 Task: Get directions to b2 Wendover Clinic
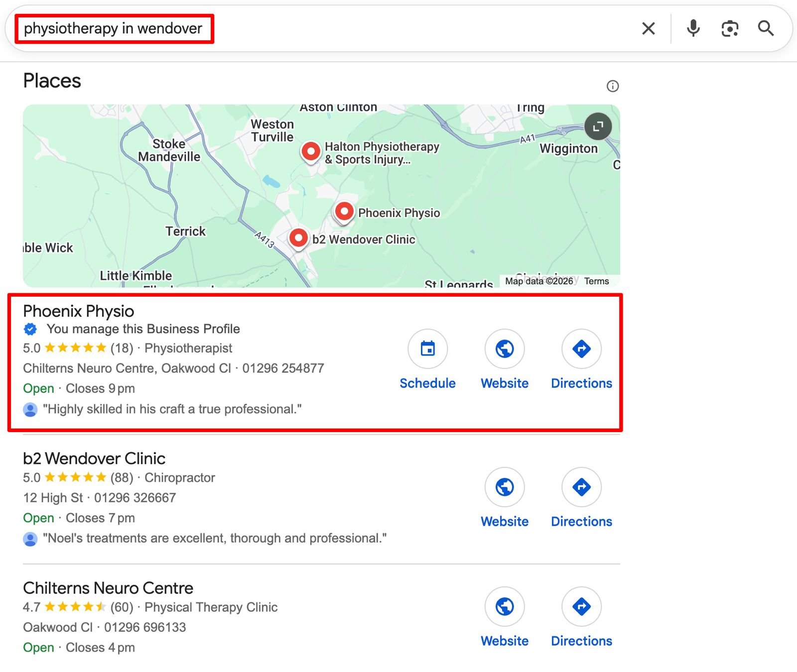pyautogui.click(x=581, y=487)
